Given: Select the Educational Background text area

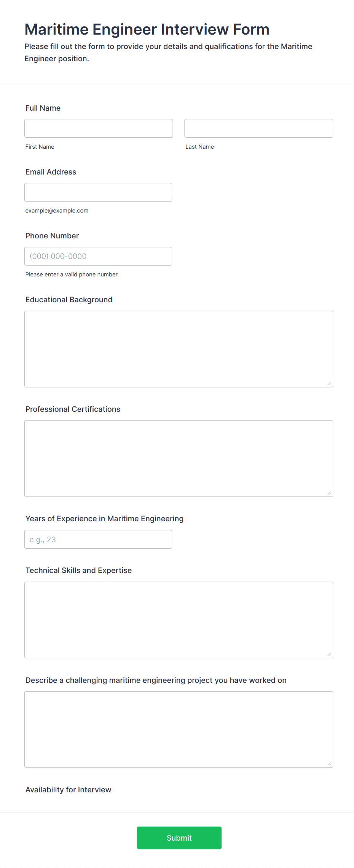Looking at the screenshot, I should (179, 349).
